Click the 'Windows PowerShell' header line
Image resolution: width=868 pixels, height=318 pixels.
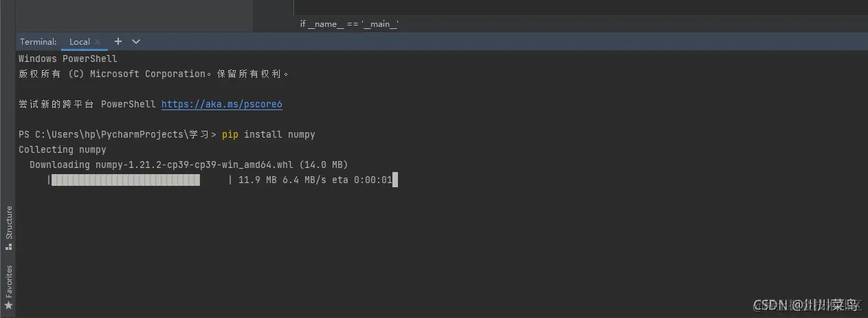coord(68,59)
